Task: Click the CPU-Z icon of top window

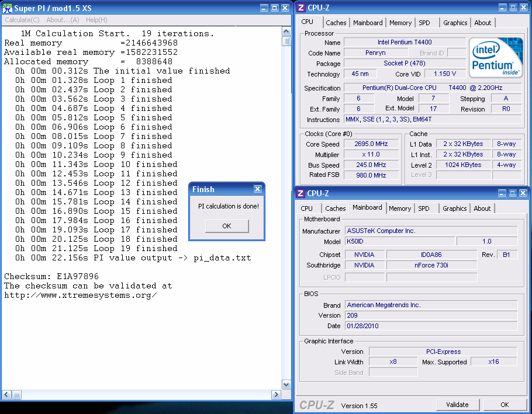Action: pos(300,8)
